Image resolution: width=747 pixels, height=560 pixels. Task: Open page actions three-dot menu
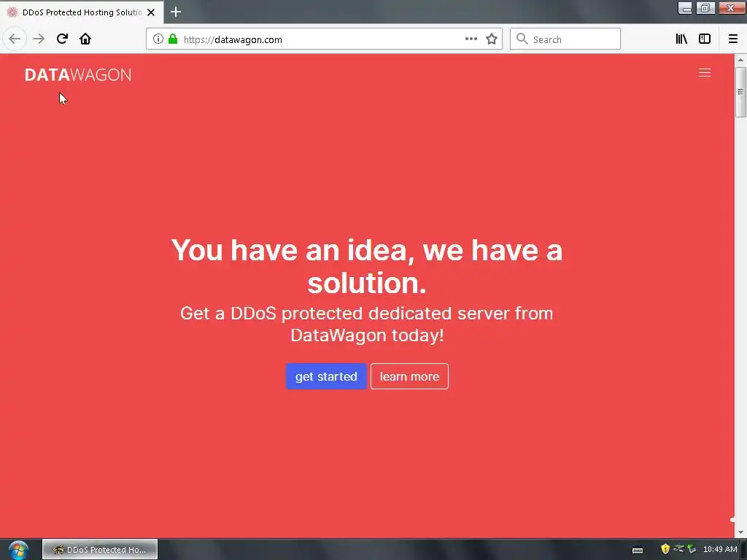471,39
